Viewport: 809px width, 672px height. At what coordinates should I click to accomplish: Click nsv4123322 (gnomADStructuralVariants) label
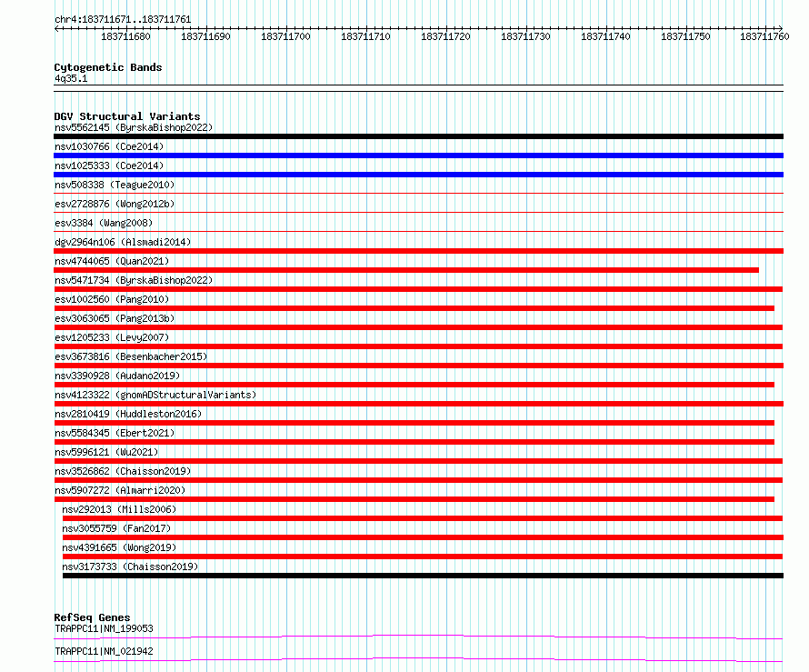155,395
